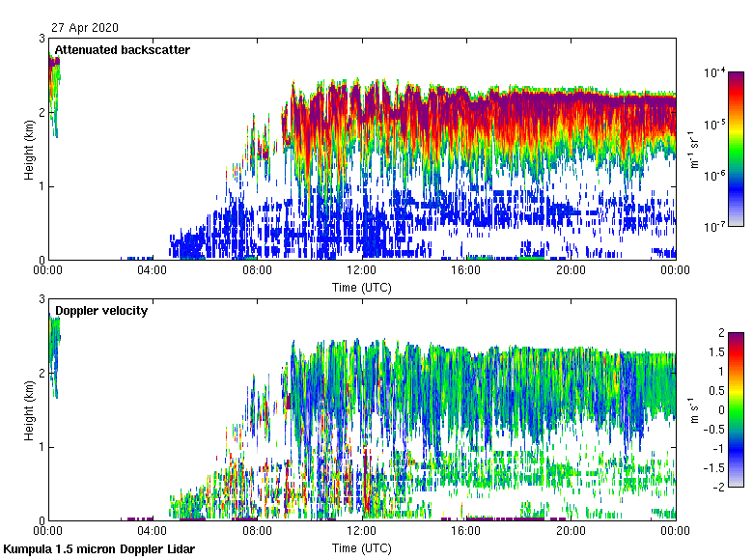Click the "Doppler velocity" plot title
This screenshot has height=560, width=753.
click(x=101, y=311)
